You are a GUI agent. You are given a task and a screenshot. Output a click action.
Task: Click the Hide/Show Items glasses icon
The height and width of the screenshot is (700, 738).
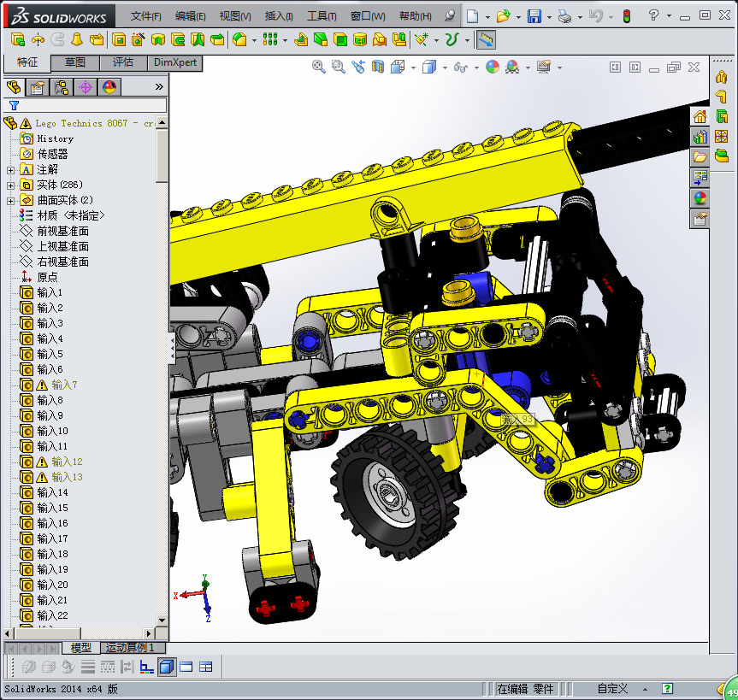[461, 68]
